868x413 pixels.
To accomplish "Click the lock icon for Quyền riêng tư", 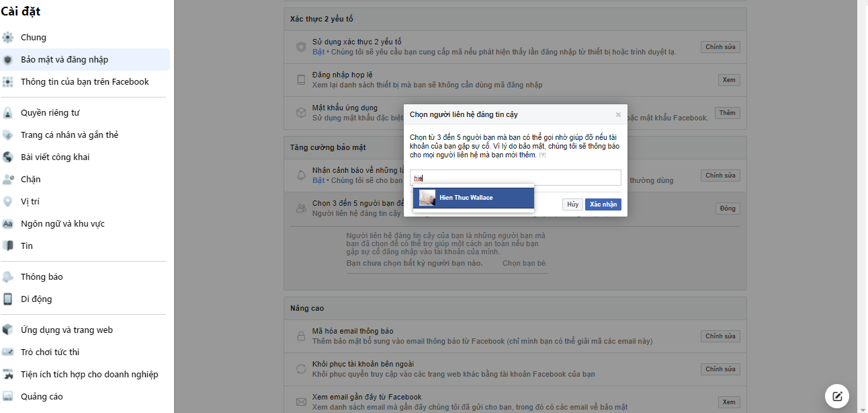I will click(7, 113).
